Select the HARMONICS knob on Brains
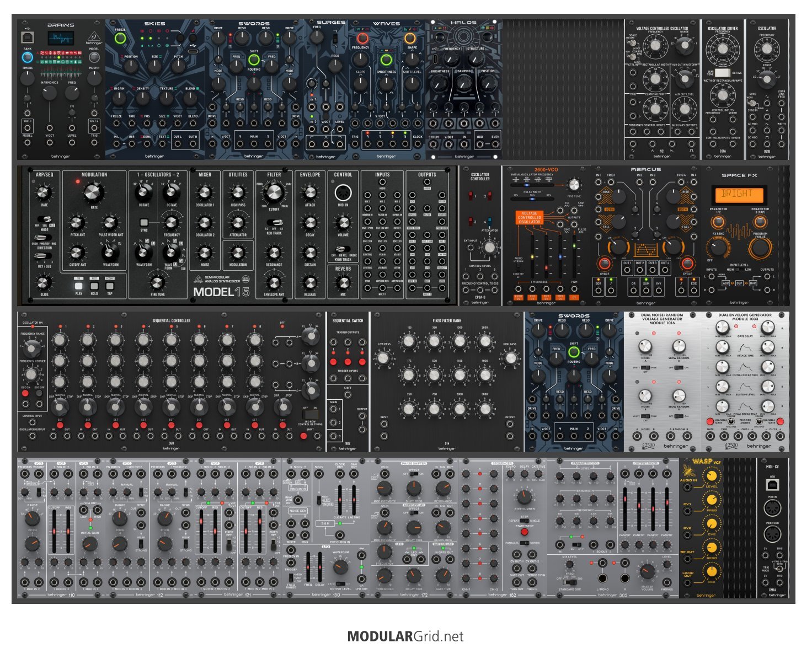Image resolution: width=812 pixels, height=648 pixels. point(50,93)
